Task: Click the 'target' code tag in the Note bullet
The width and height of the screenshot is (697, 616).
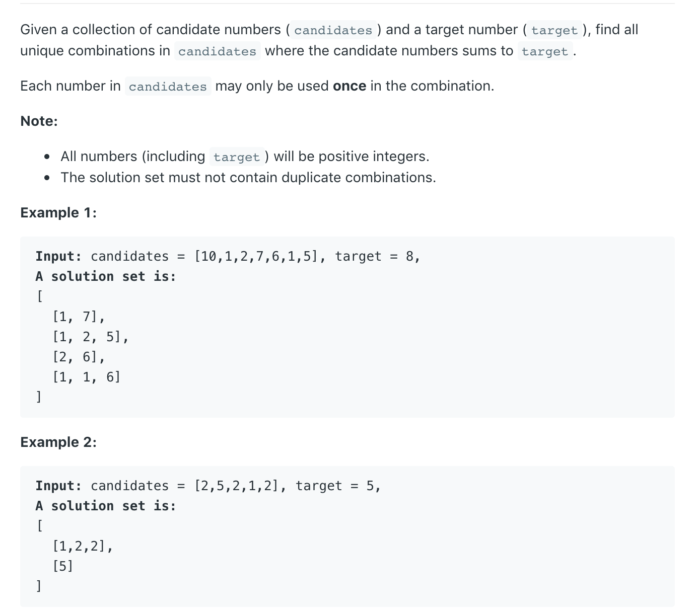Action: click(x=236, y=157)
